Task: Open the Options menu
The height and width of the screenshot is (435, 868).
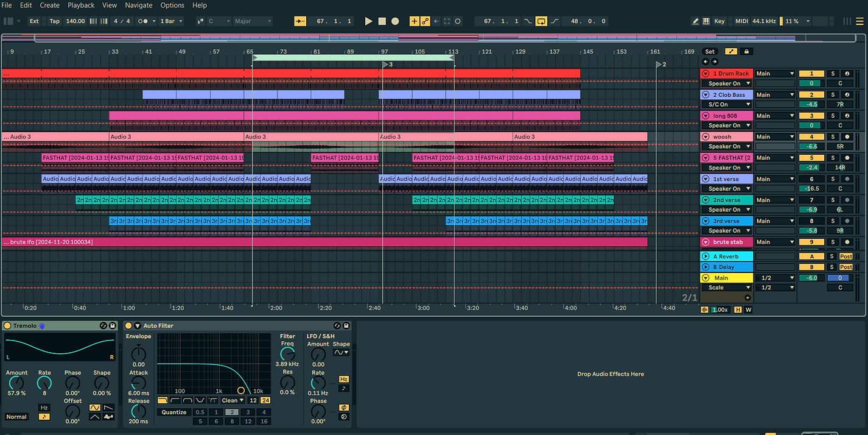Action: 172,5
